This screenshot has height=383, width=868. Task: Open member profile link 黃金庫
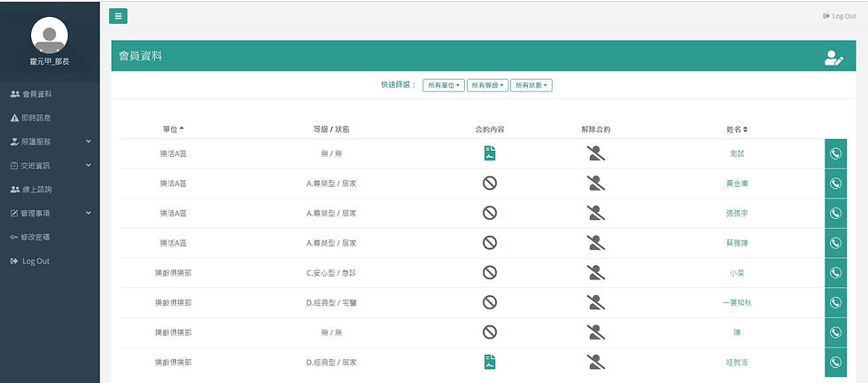(x=737, y=183)
